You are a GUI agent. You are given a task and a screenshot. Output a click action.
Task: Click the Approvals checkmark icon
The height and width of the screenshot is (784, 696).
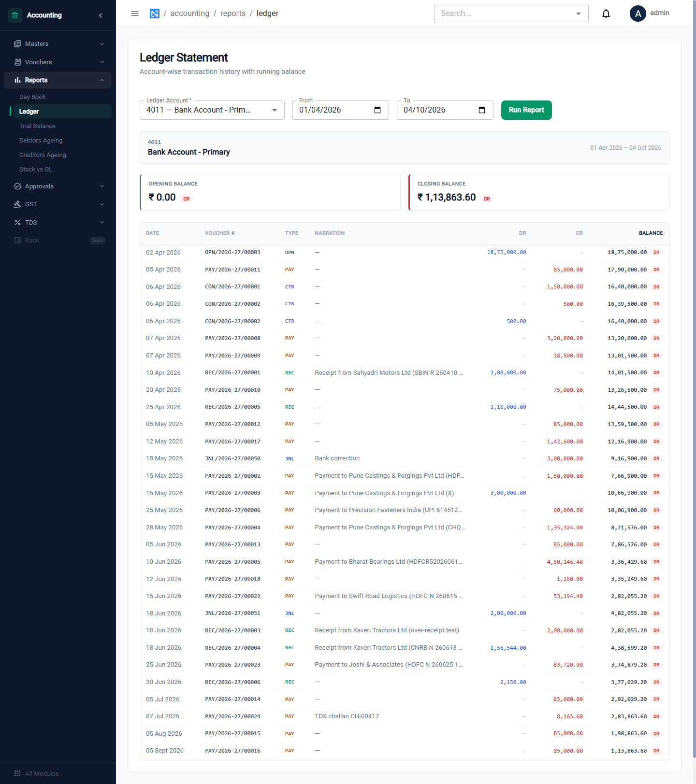18,186
